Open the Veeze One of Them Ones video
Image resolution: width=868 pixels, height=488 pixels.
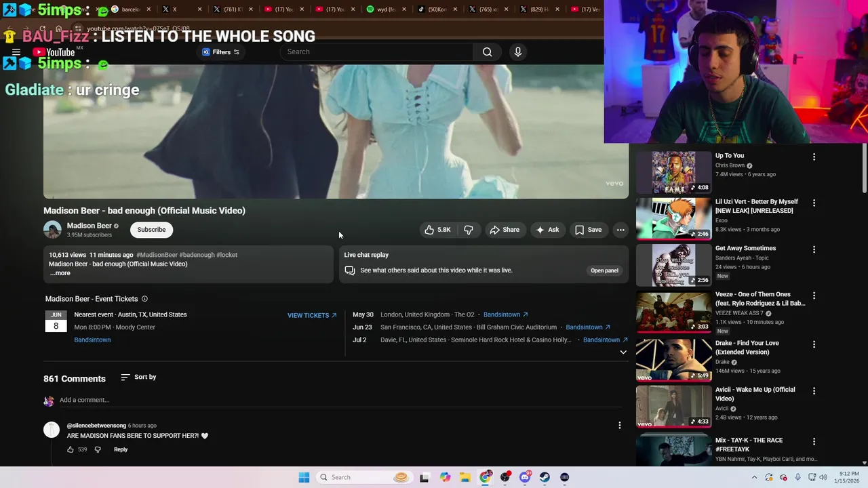[673, 311]
